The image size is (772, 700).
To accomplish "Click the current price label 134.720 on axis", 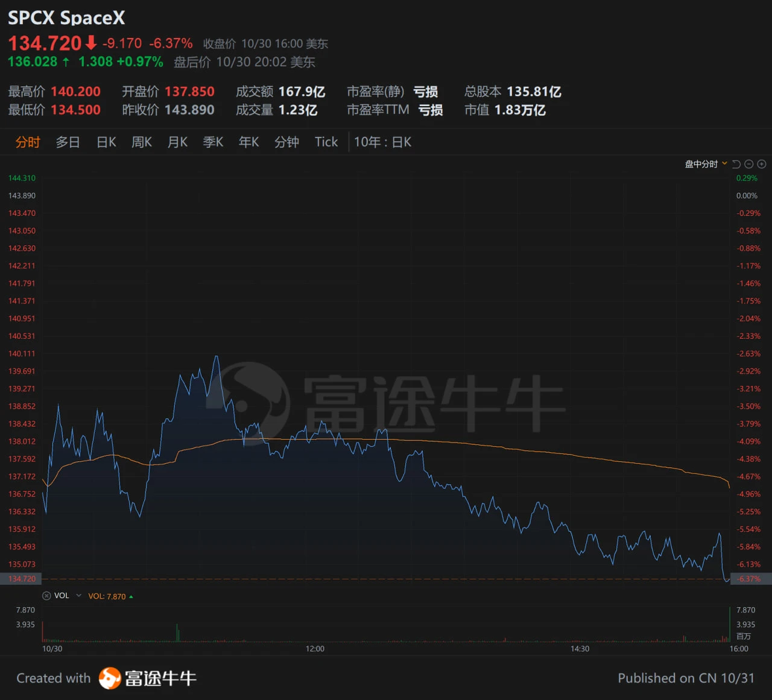I will 22,579.
